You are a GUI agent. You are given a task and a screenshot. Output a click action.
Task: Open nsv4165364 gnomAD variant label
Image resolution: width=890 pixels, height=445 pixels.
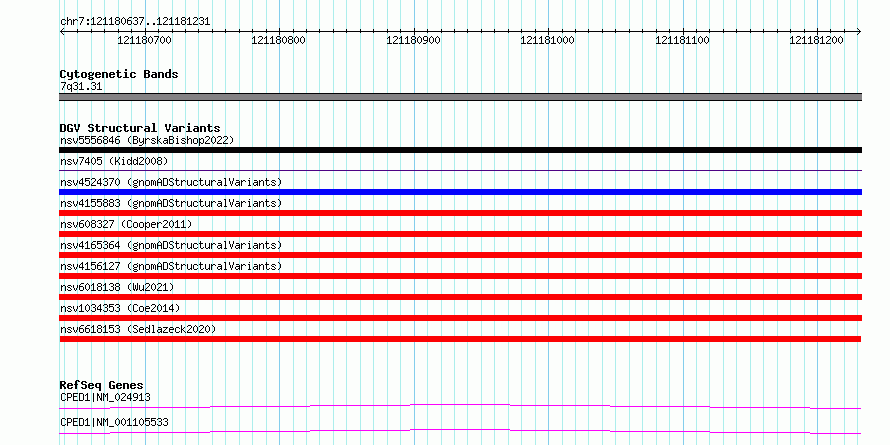pyautogui.click(x=171, y=245)
